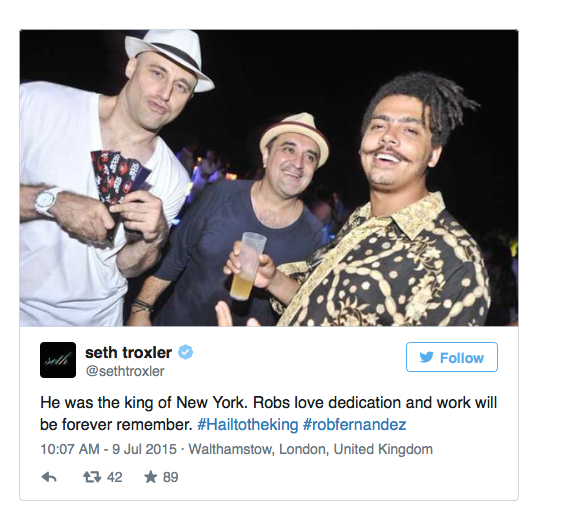This screenshot has height=521, width=569.
Task: Click the favorite count 89
Action: click(171, 477)
